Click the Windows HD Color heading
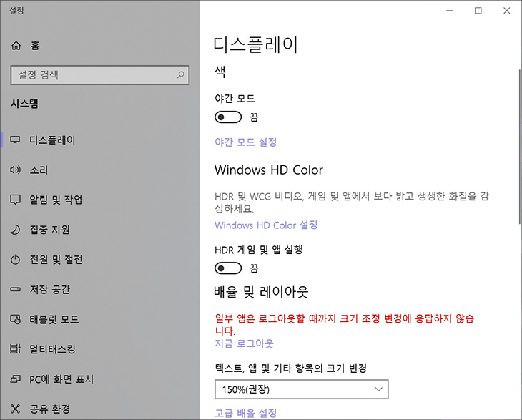The height and width of the screenshot is (420, 522). point(269,170)
